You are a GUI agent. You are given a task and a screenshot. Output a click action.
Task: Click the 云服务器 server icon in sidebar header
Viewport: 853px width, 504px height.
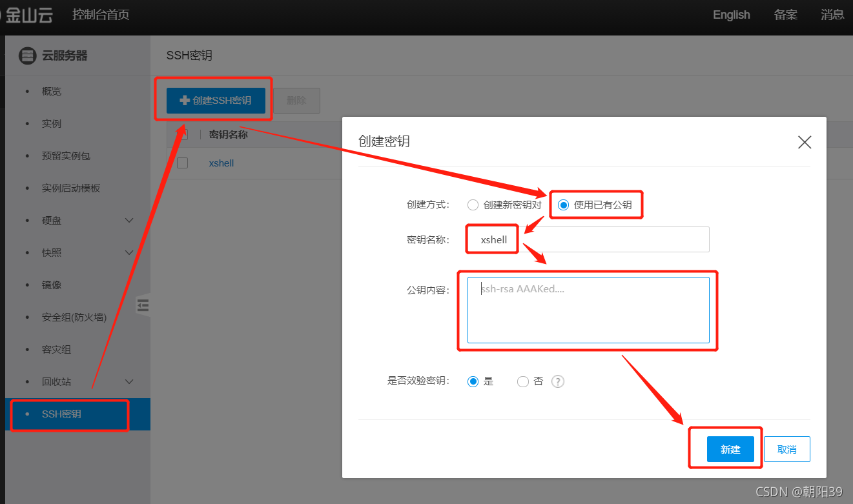click(27, 56)
